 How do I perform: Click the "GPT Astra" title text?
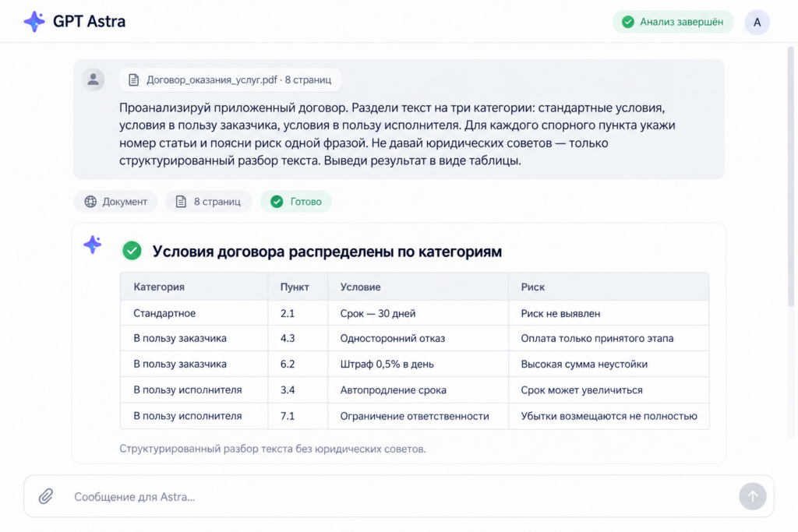tap(89, 21)
